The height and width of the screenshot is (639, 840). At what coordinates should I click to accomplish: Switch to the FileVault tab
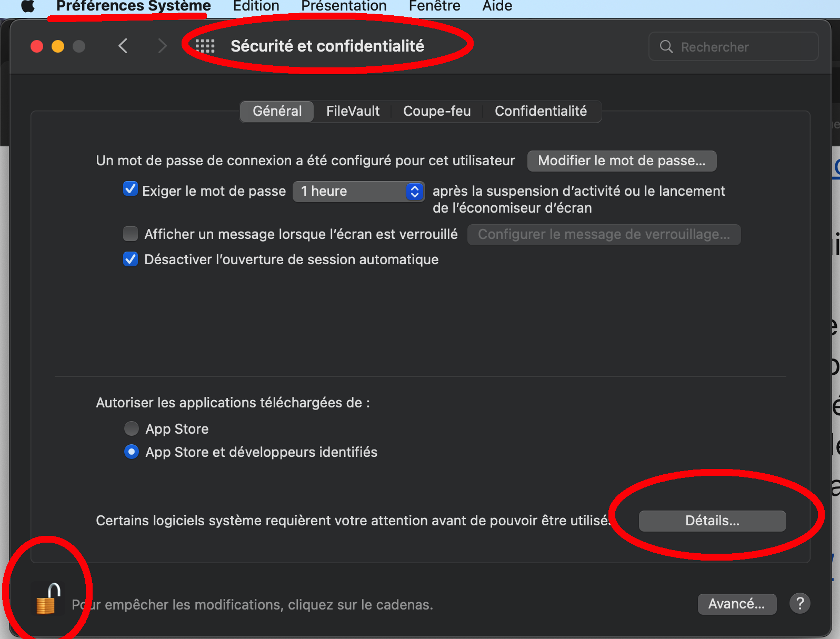tap(353, 111)
